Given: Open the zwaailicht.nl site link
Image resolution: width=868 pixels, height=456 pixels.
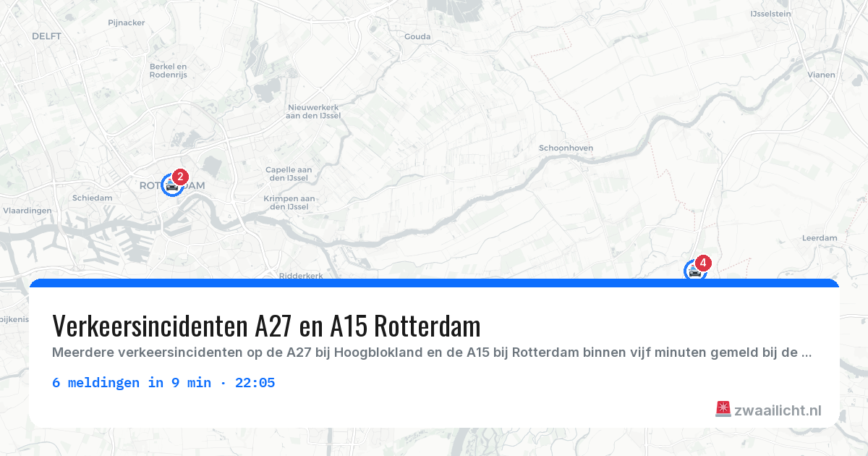Looking at the screenshot, I should [x=778, y=410].
